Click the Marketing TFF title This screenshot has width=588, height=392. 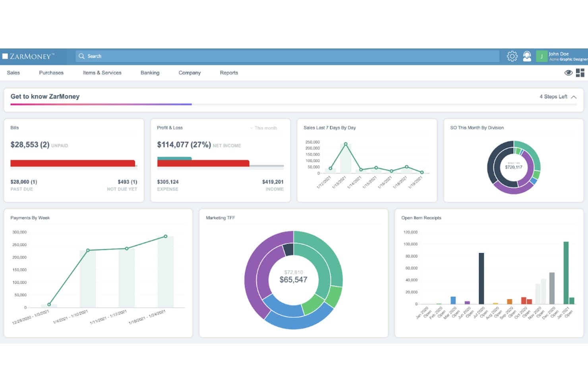[x=220, y=218]
